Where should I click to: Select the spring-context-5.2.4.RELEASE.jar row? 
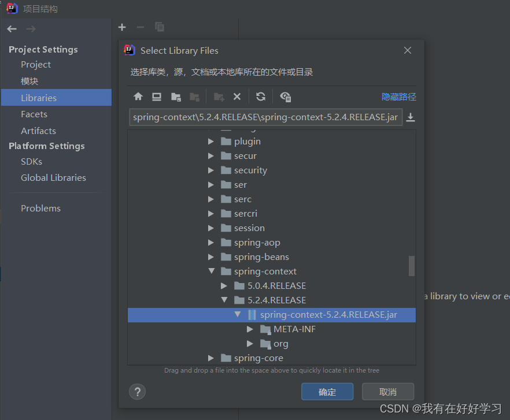tap(272, 315)
